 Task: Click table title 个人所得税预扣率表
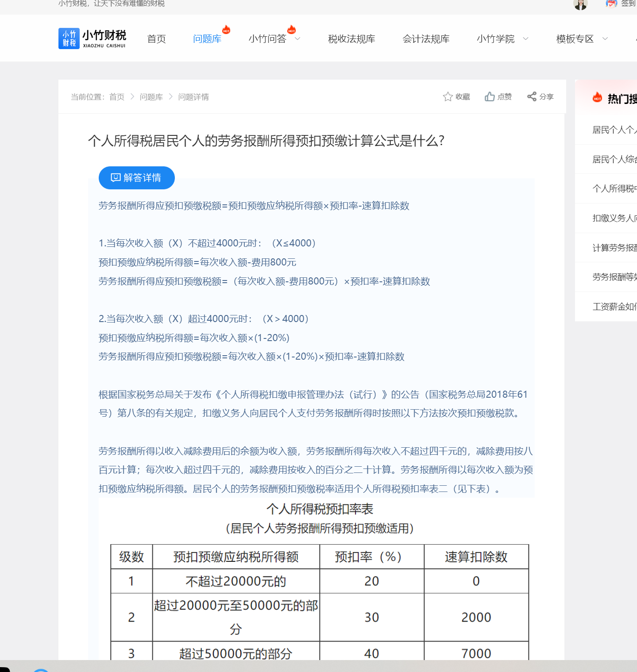coord(320,509)
